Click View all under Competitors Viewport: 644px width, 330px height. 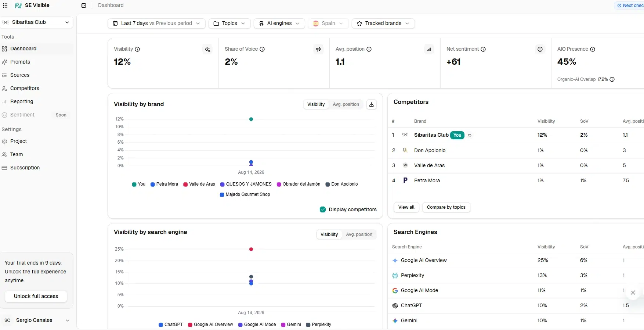[406, 207]
